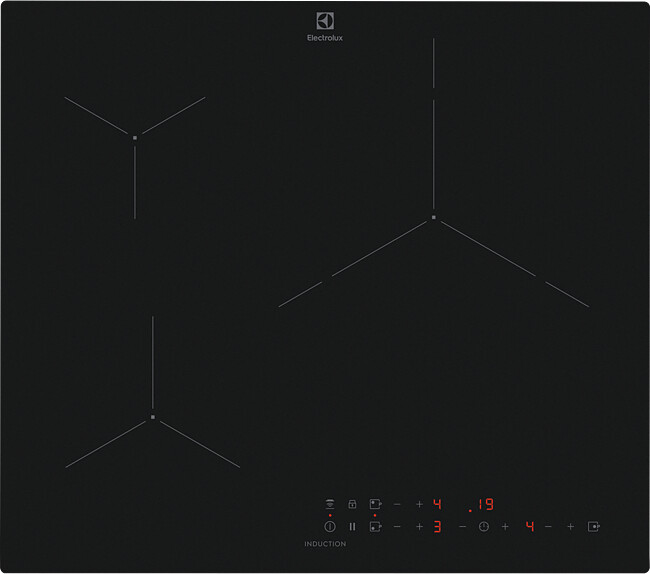Increase timer with plus right of clock
Screen dimensions: 650x574
click(x=505, y=526)
